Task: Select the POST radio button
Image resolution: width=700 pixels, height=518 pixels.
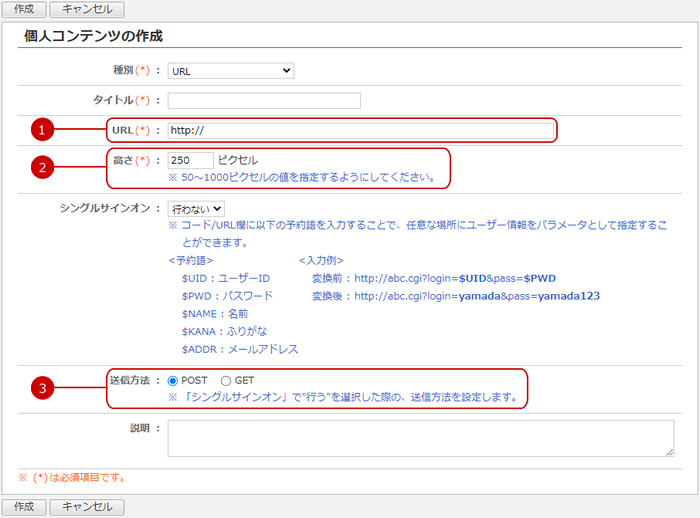Action: point(173,380)
